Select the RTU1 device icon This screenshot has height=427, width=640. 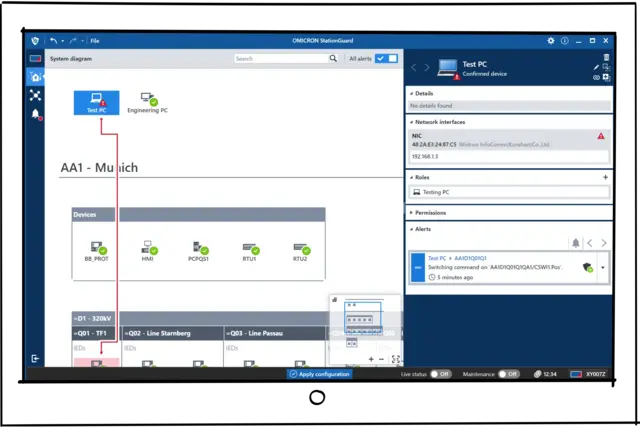click(250, 249)
